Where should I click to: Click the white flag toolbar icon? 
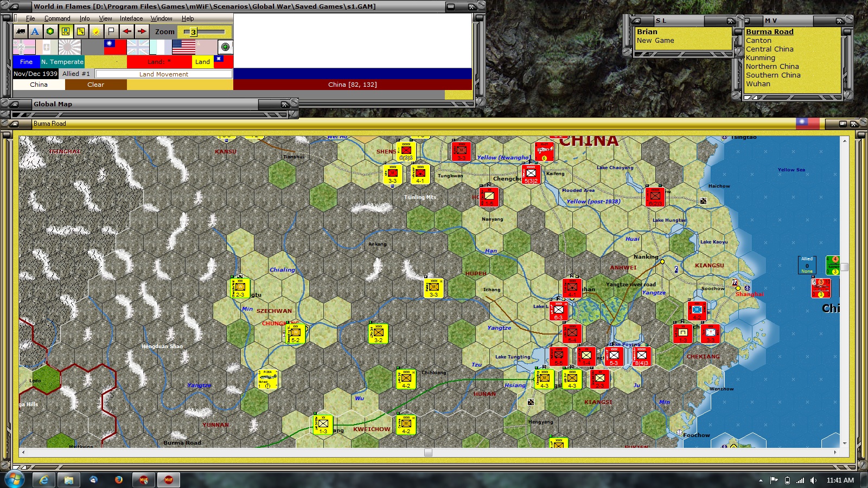click(111, 31)
